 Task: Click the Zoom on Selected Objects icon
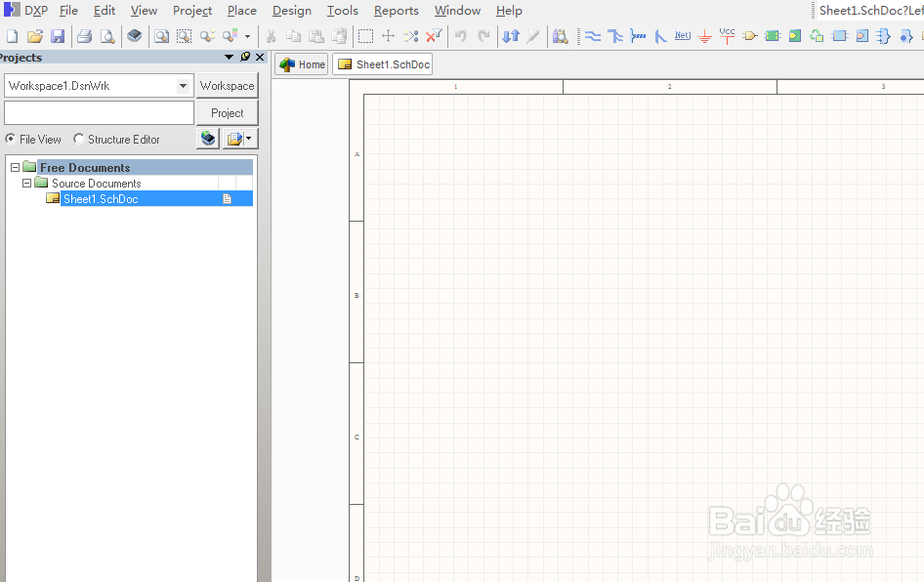tap(207, 36)
